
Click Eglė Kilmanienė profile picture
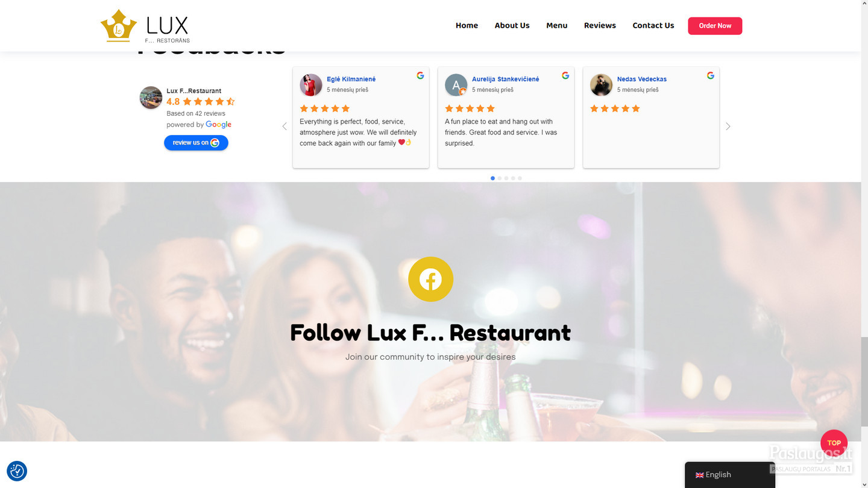[311, 85]
